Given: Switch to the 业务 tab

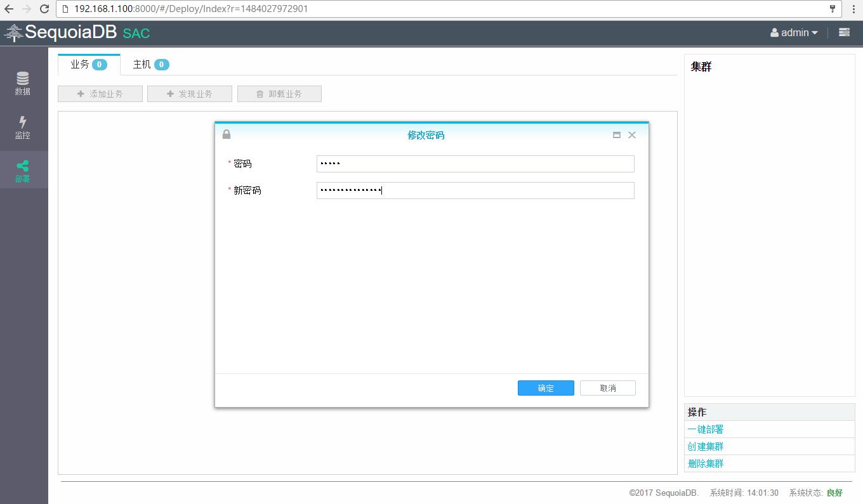Looking at the screenshot, I should [89, 65].
